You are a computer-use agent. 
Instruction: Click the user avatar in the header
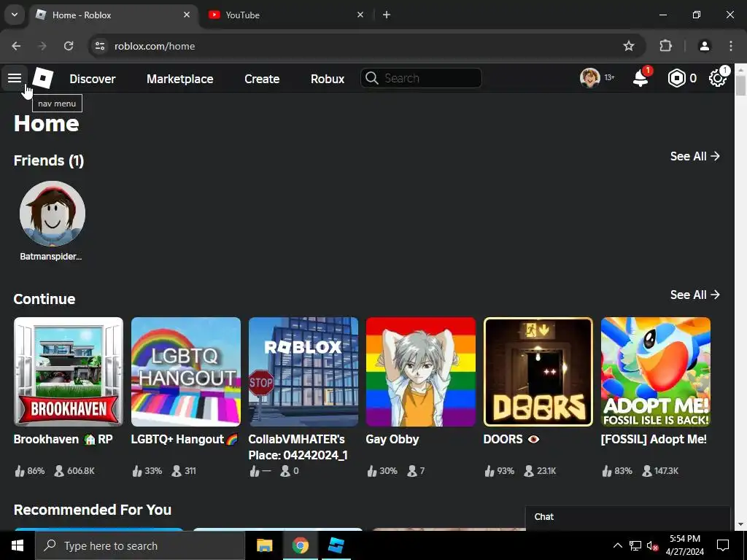point(589,77)
